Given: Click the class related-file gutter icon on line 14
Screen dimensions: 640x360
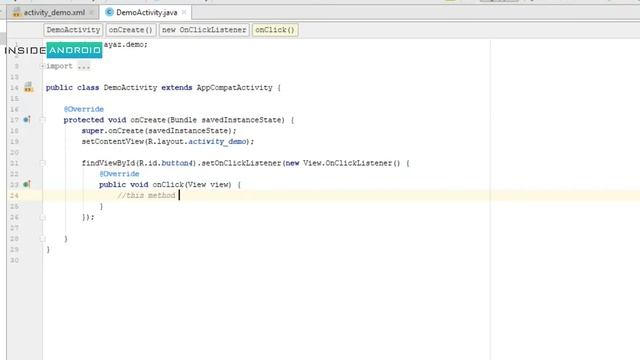Looking at the screenshot, I should (28, 87).
